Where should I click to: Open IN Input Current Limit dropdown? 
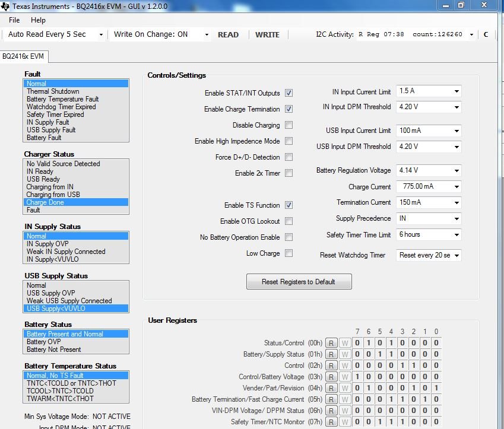pos(429,91)
